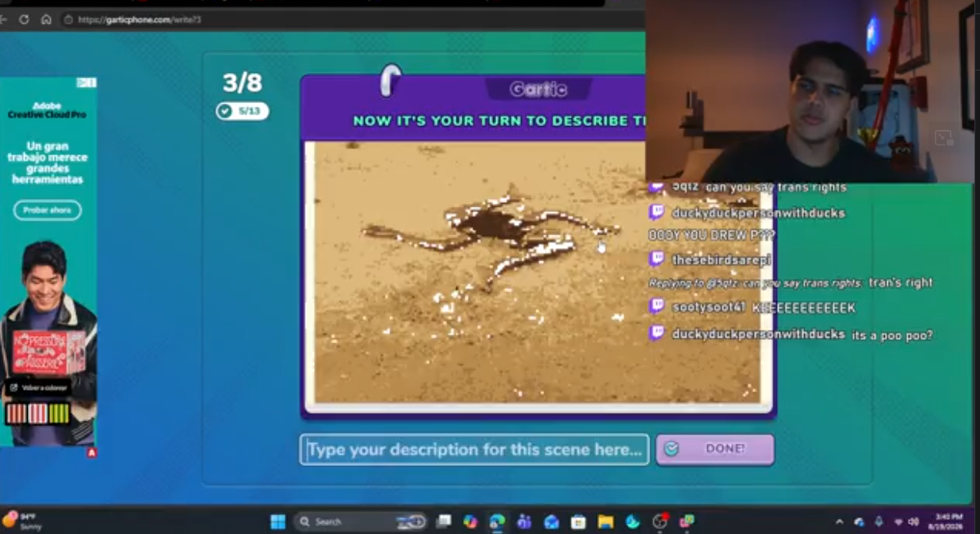
Task: Go to the browser home page icon
Action: click(x=46, y=19)
